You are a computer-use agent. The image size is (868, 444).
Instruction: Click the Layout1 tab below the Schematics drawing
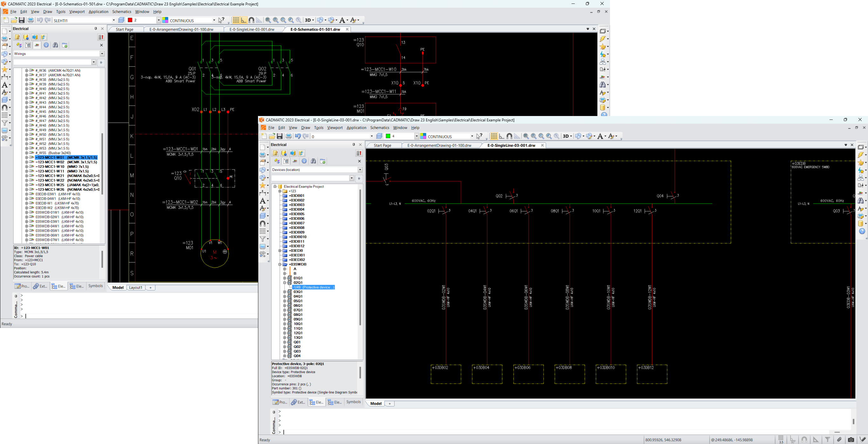point(136,288)
